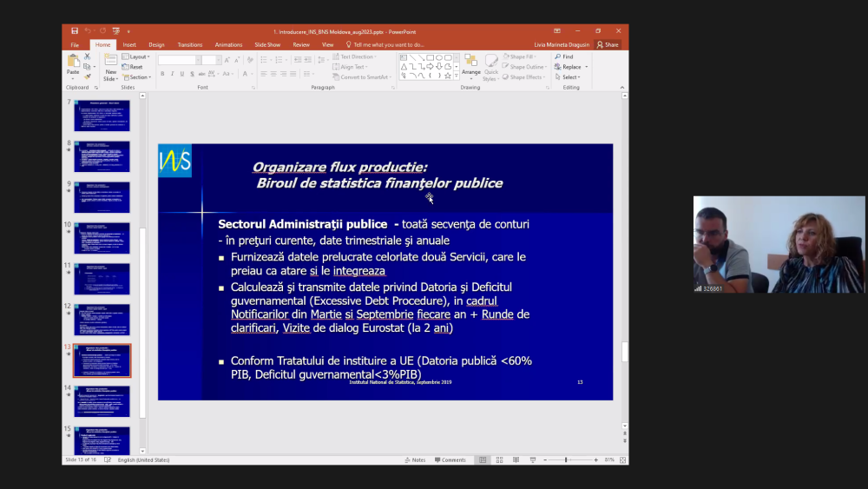This screenshot has width=868, height=489.
Task: Click Increase Font Size icon
Action: 227,60
